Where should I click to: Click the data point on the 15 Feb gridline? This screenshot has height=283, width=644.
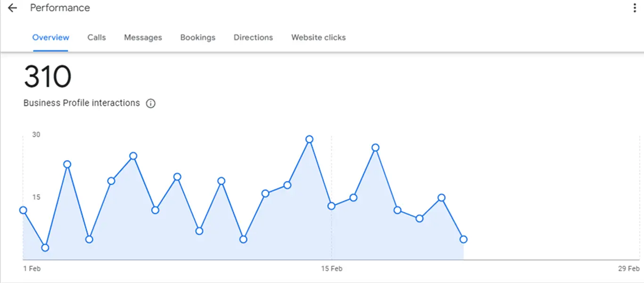[x=331, y=206]
